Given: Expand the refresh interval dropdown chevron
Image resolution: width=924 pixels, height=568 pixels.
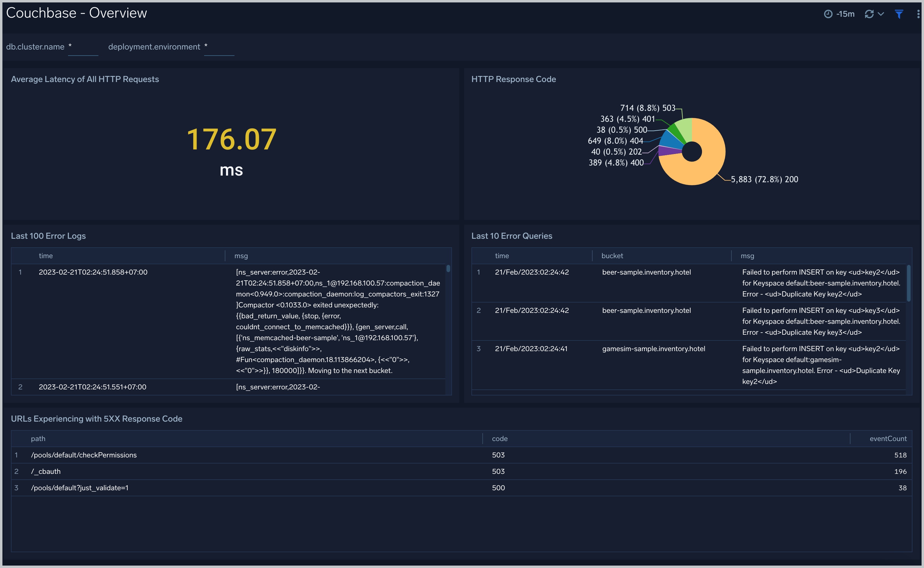Looking at the screenshot, I should (881, 14).
